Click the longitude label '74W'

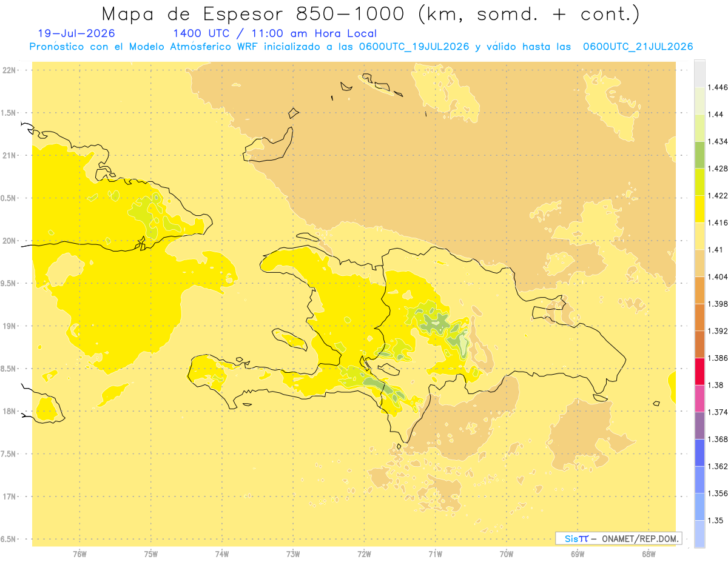click(x=222, y=554)
